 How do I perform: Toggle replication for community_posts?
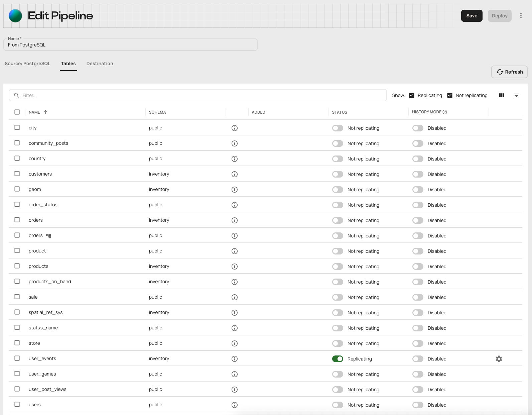coord(338,143)
